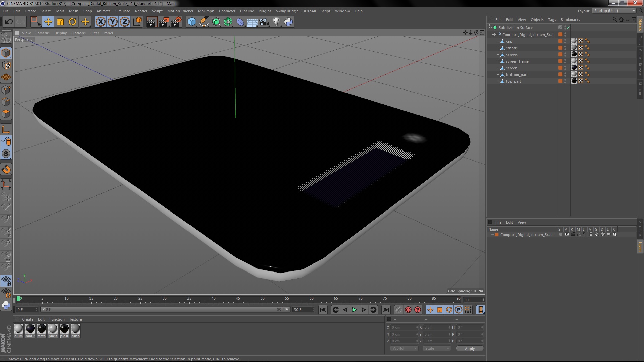Click the X position 0 cm field
This screenshot has width=644, height=362.
coord(405,327)
